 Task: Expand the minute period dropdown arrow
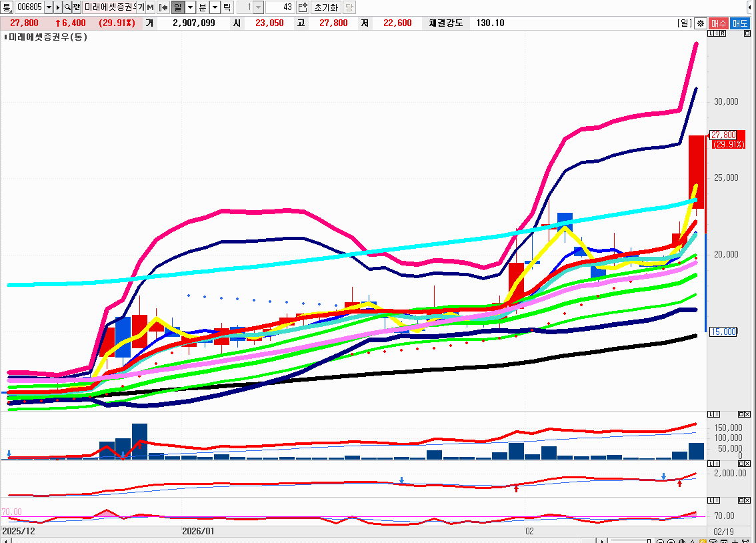[215, 7]
